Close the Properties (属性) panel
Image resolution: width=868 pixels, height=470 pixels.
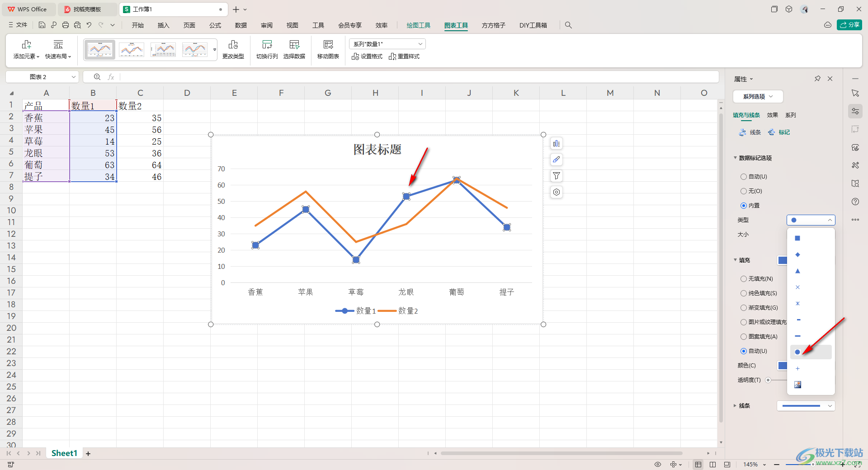pyautogui.click(x=830, y=79)
